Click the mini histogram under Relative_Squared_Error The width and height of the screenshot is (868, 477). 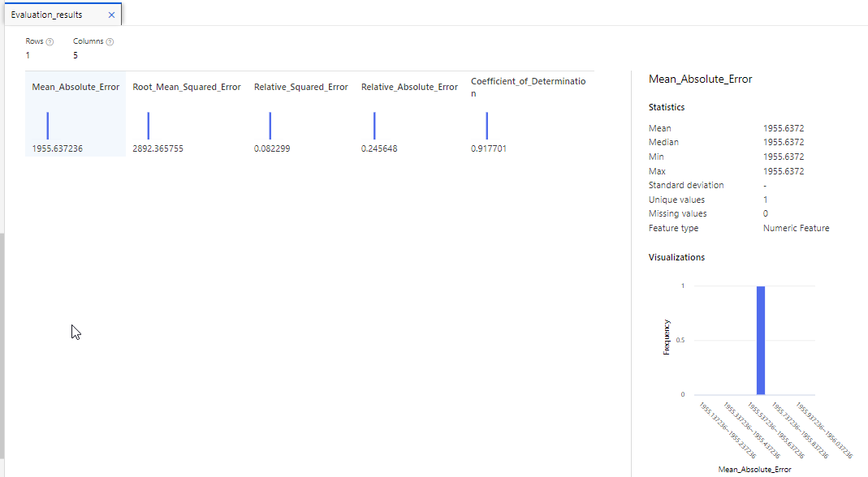[270, 126]
